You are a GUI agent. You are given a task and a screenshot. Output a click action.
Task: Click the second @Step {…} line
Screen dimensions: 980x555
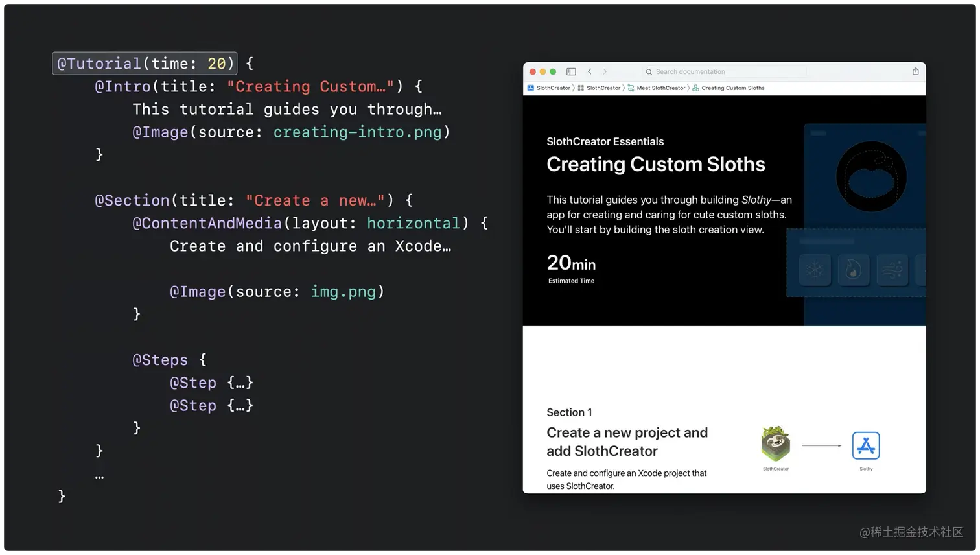211,405
